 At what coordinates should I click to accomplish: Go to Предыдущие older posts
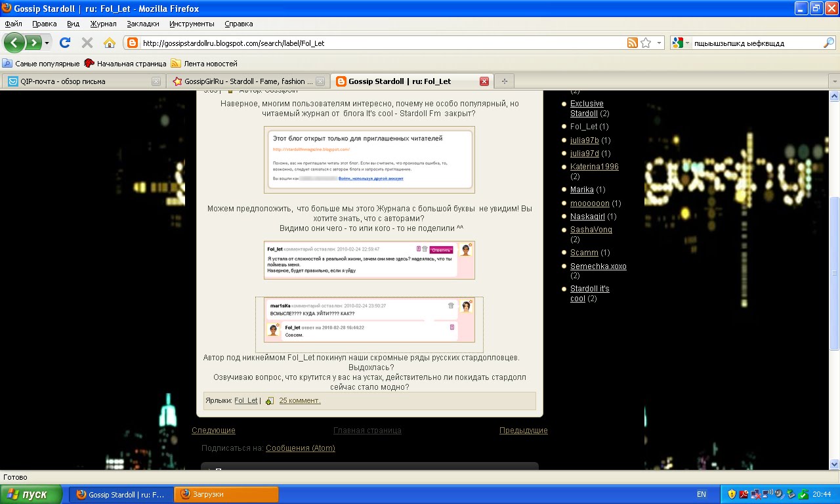[524, 430]
